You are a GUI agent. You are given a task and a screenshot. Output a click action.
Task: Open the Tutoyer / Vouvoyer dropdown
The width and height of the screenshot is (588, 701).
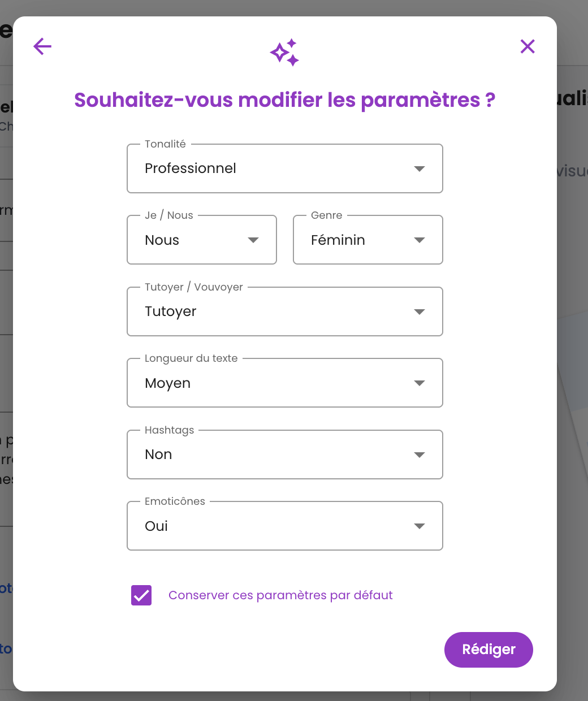tap(284, 311)
